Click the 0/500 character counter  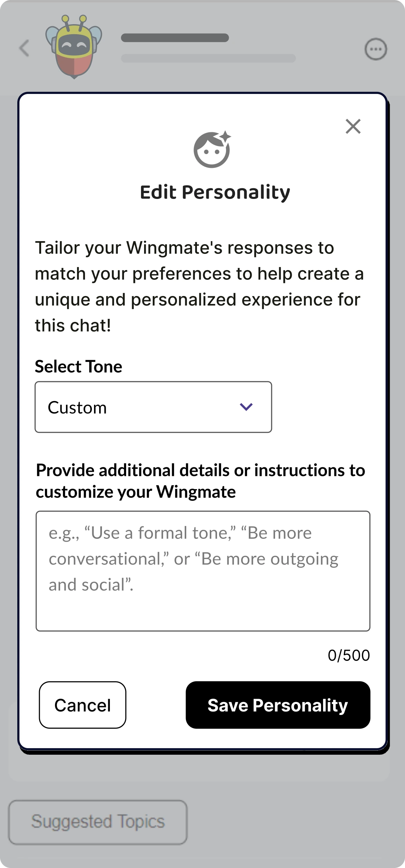[x=349, y=655]
